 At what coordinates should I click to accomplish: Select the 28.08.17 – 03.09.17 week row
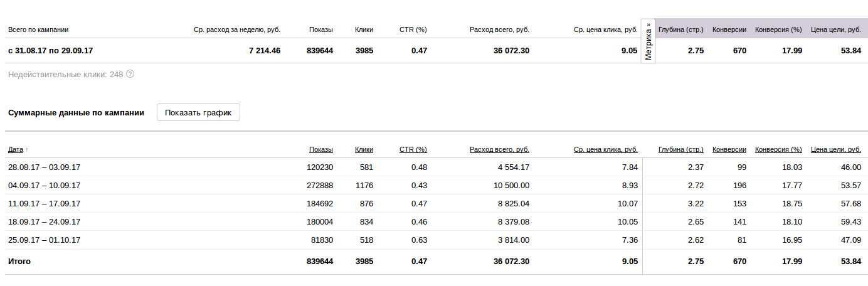(45, 167)
